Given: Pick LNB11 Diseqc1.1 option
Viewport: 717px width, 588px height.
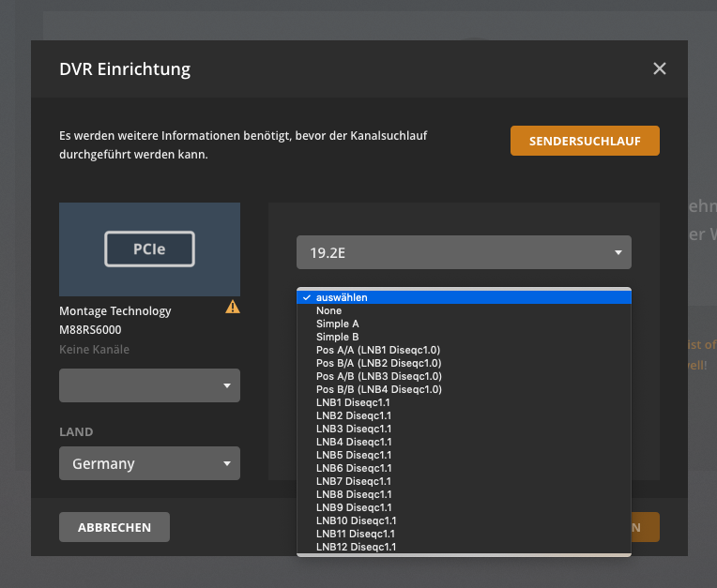Looking at the screenshot, I should coord(464,535).
